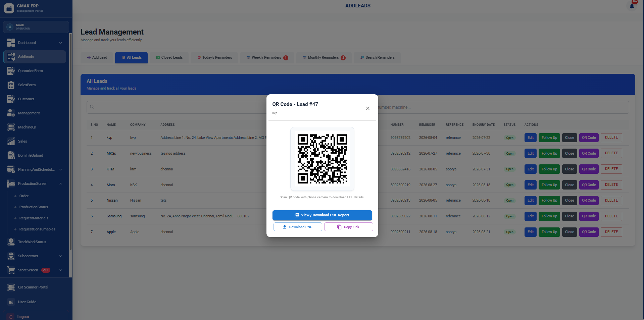
Task: Open the Monthly Reminders tab
Action: 324,57
